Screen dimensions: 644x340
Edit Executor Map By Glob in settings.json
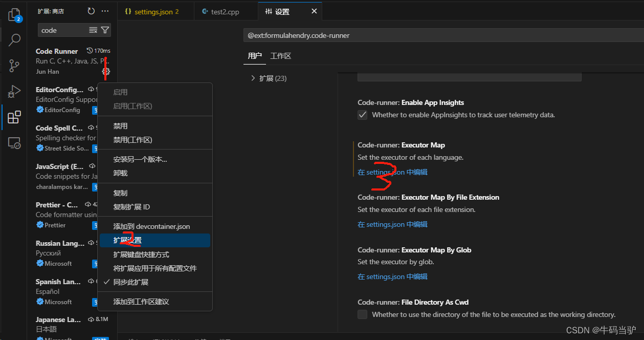pos(392,277)
